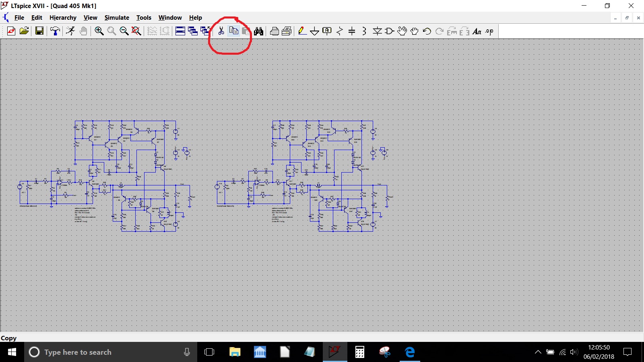Click the Open file folder icon
644x362 pixels.
pos(24,31)
